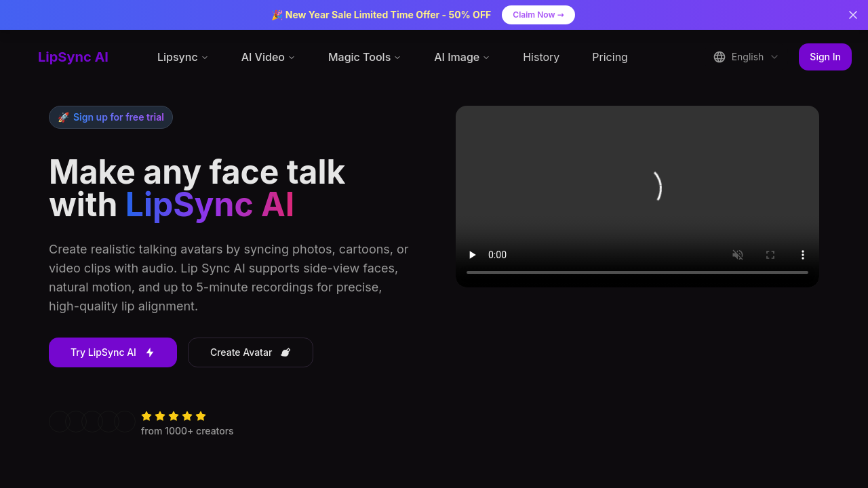The height and width of the screenshot is (488, 868).
Task: Click the 0:00 video timestamp
Action: click(497, 255)
